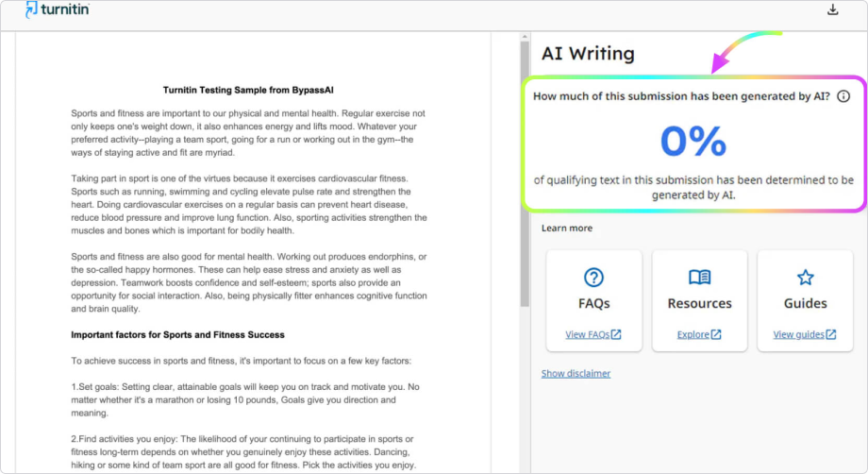The height and width of the screenshot is (474, 868).
Task: Open the info tooltip beside AI question
Action: pos(843,96)
